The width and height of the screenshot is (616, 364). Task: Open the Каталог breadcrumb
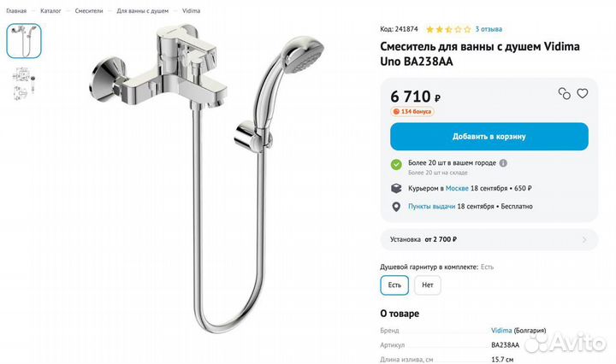click(50, 11)
